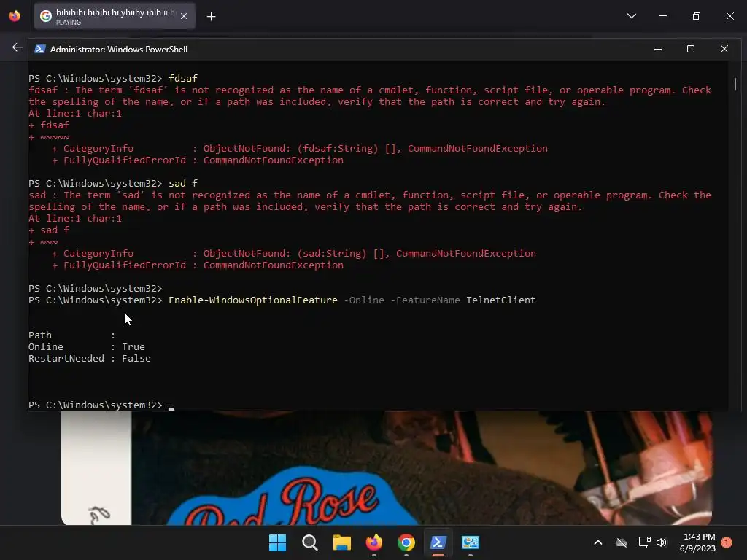Viewport: 747px width, 560px height.
Task: Open File Explorer from the taskbar
Action: click(342, 542)
